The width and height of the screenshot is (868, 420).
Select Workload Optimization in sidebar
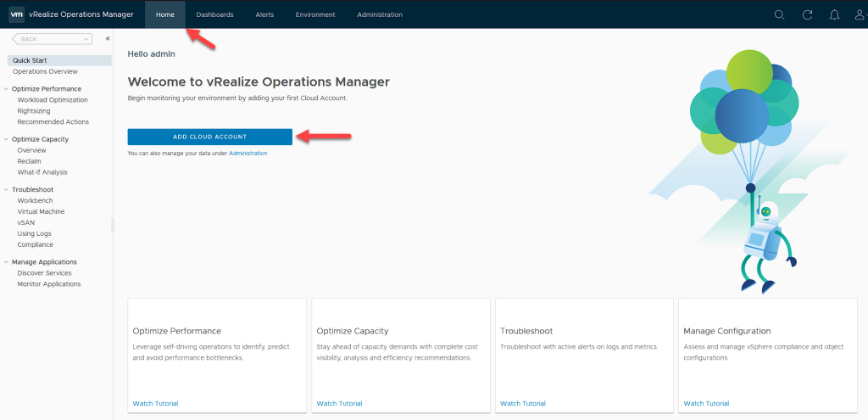[x=53, y=100]
